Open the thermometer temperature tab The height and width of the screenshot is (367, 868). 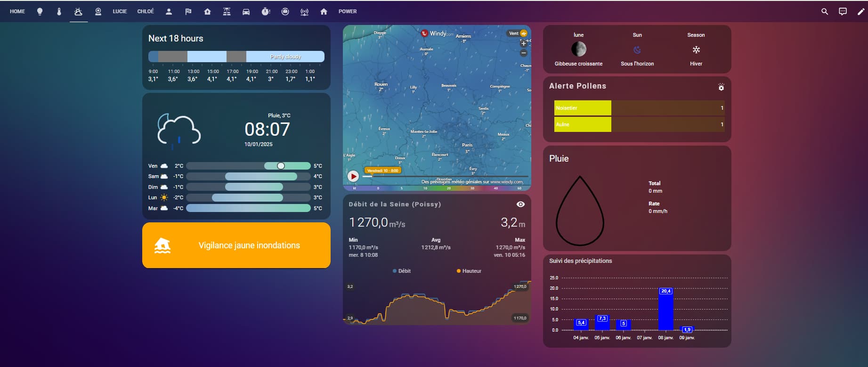(59, 11)
